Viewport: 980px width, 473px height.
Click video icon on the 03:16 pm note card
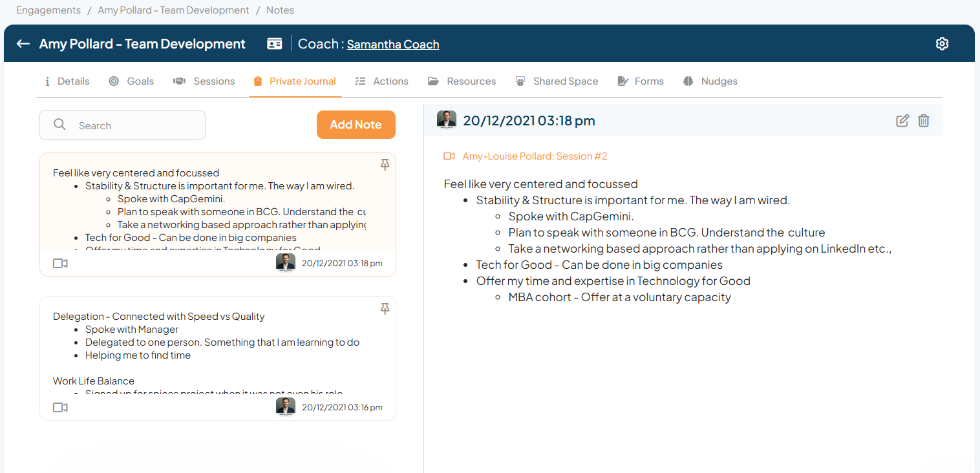point(60,408)
